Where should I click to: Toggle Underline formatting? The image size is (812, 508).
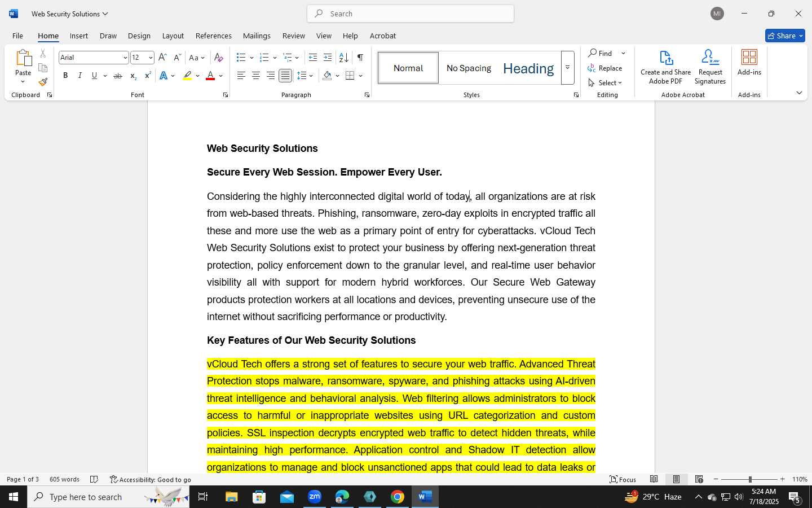pos(94,76)
